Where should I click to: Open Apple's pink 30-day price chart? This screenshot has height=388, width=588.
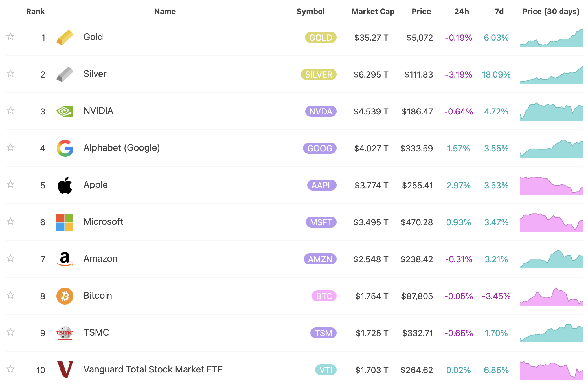(551, 185)
